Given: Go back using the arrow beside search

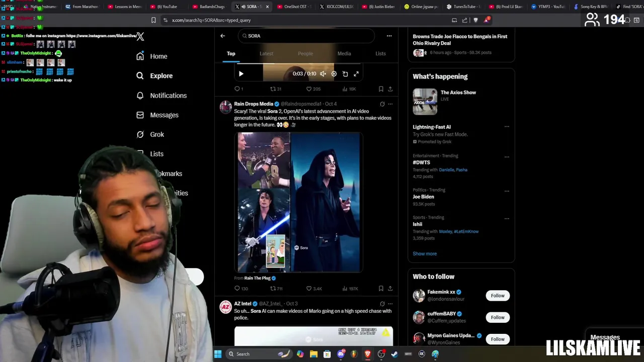Looking at the screenshot, I should [222, 36].
